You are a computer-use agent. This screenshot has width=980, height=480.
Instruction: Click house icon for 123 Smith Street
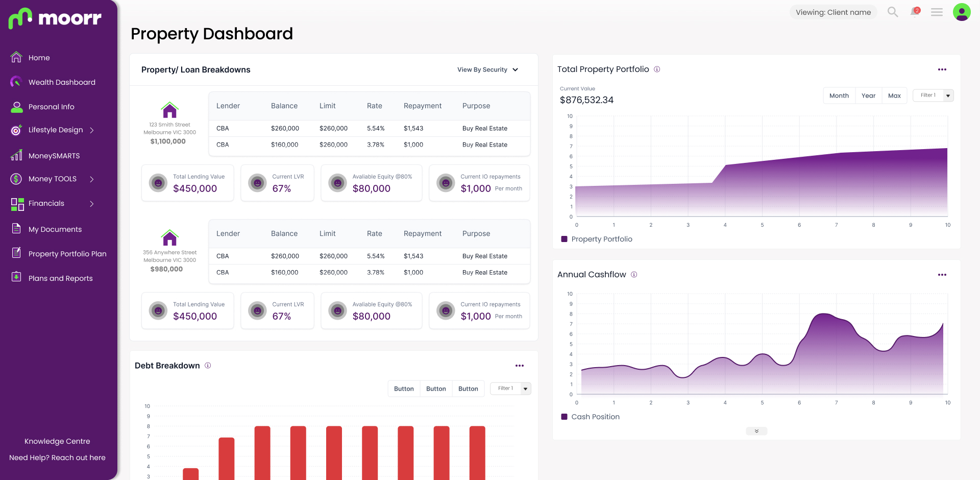169,110
